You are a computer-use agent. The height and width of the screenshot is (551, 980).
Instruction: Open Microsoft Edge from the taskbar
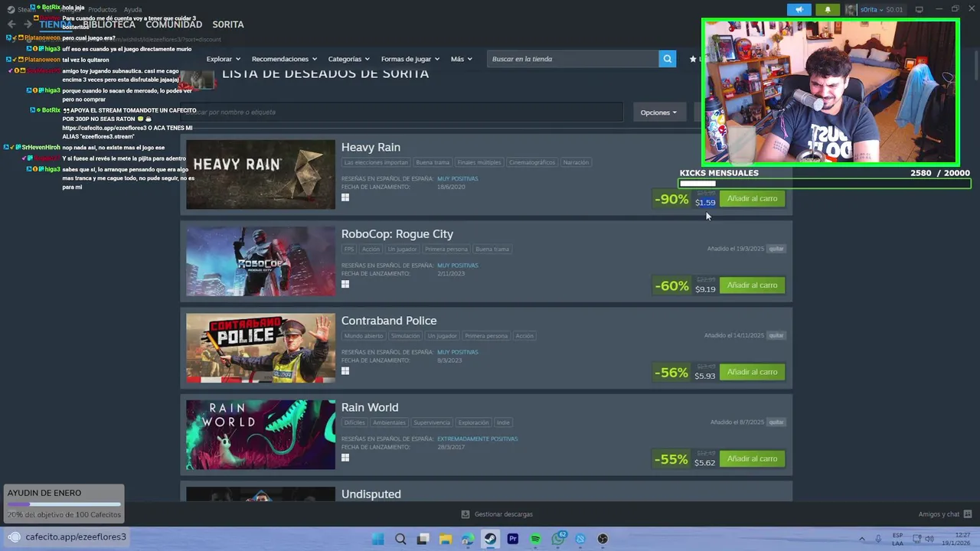(x=468, y=539)
